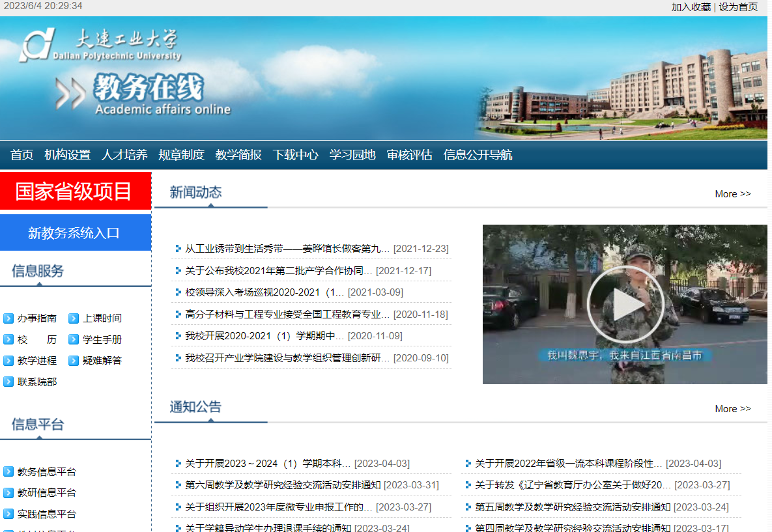Click 设为首页 at the top right
This screenshot has width=772, height=532.
[737, 7]
